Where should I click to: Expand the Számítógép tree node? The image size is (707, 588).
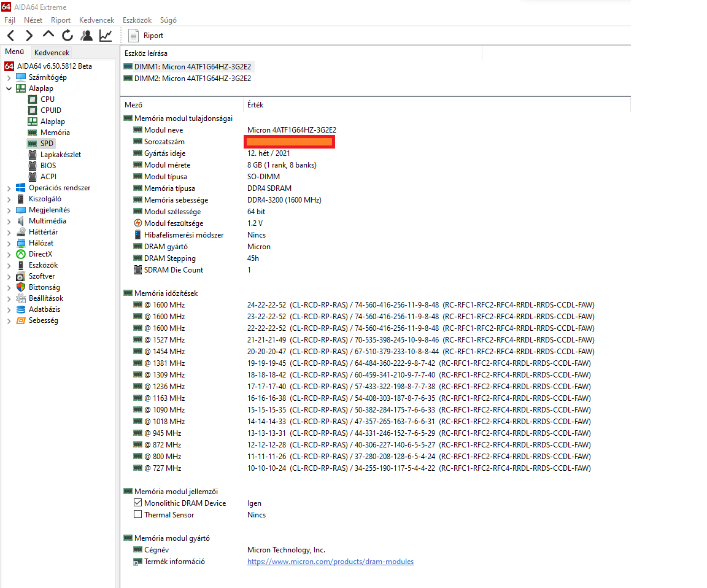coord(9,77)
